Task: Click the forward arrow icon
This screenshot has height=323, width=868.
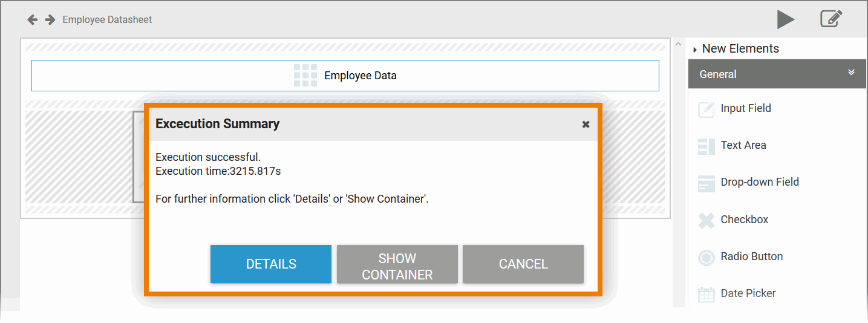Action: click(50, 20)
